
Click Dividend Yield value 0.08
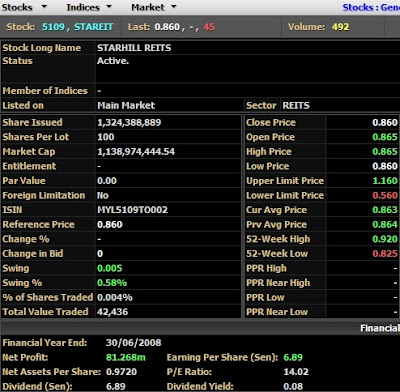pyautogui.click(x=293, y=387)
